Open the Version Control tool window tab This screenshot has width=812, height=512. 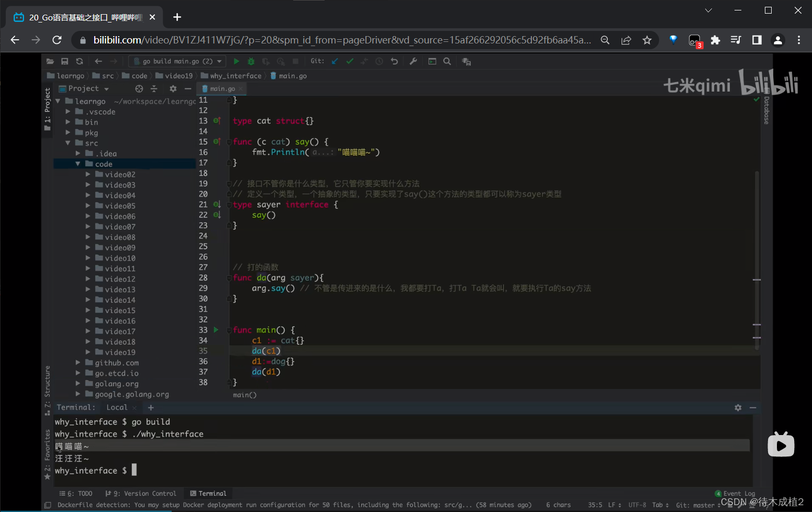click(x=141, y=493)
